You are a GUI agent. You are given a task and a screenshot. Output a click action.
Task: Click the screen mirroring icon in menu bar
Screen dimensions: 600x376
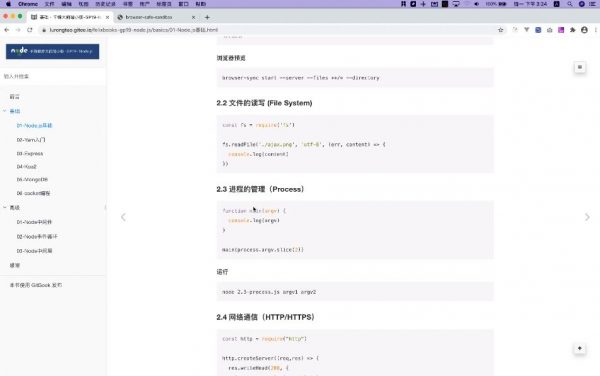(456, 4)
